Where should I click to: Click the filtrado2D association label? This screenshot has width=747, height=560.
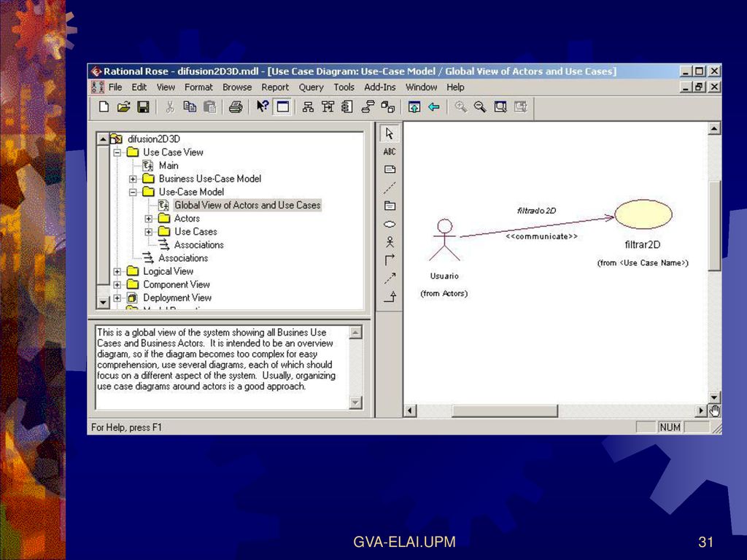coord(536,211)
